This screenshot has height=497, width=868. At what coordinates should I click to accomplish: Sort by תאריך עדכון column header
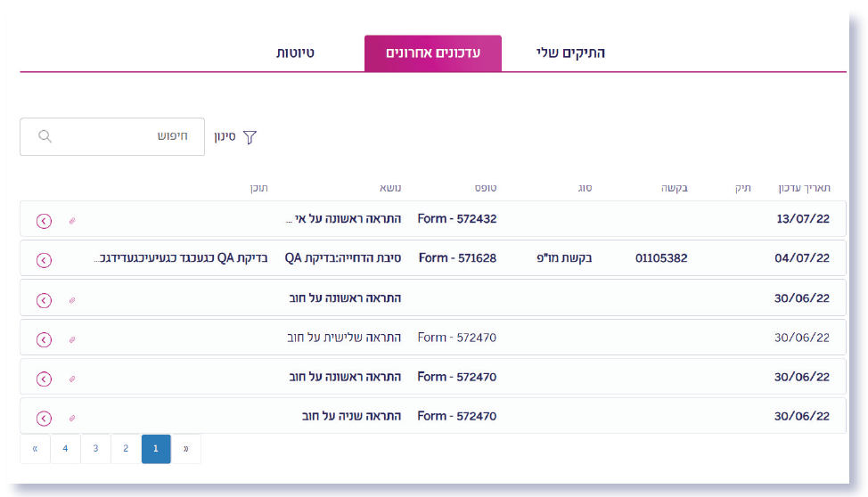pyautogui.click(x=805, y=188)
